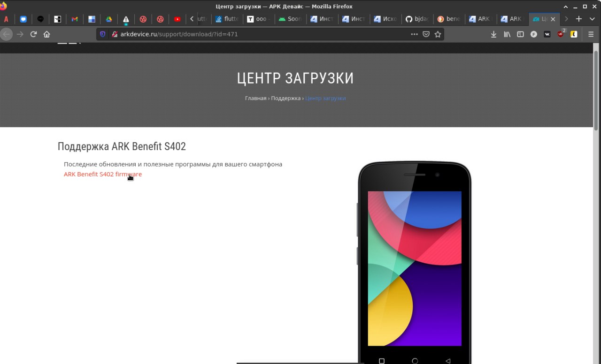Expand the list all tabs dropdown
This screenshot has width=601, height=364.
point(592,19)
